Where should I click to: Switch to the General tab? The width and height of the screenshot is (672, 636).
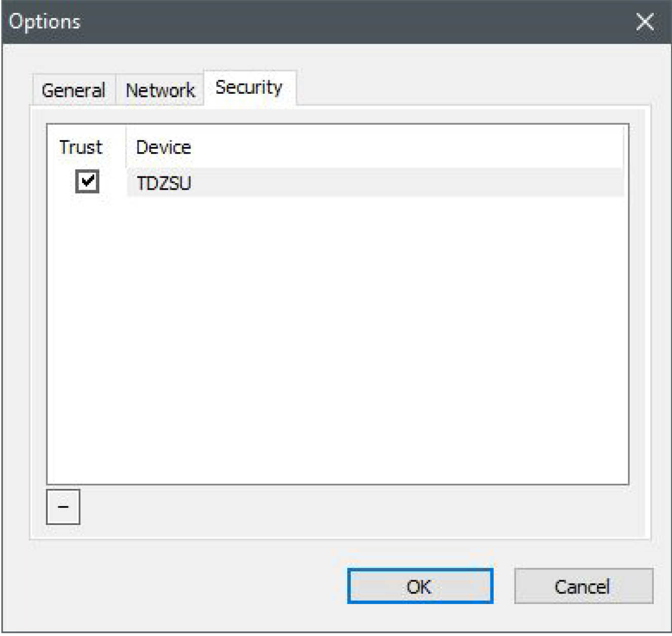(73, 90)
